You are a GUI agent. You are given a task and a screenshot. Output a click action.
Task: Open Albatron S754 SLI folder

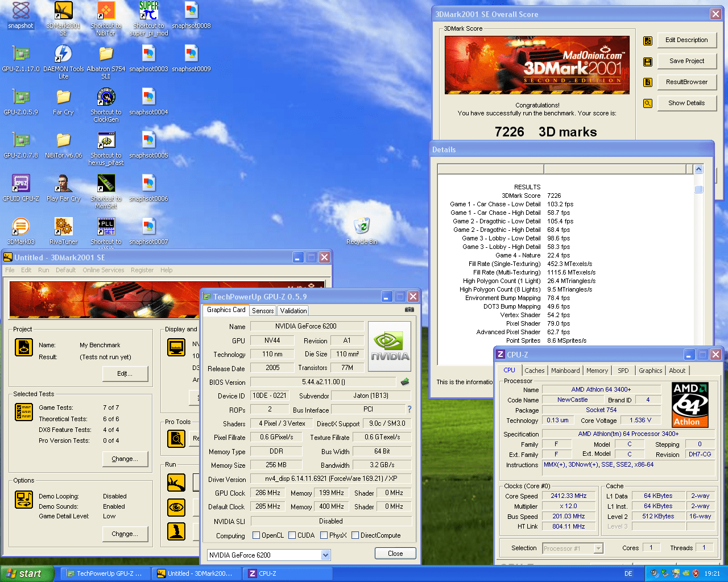(106, 62)
